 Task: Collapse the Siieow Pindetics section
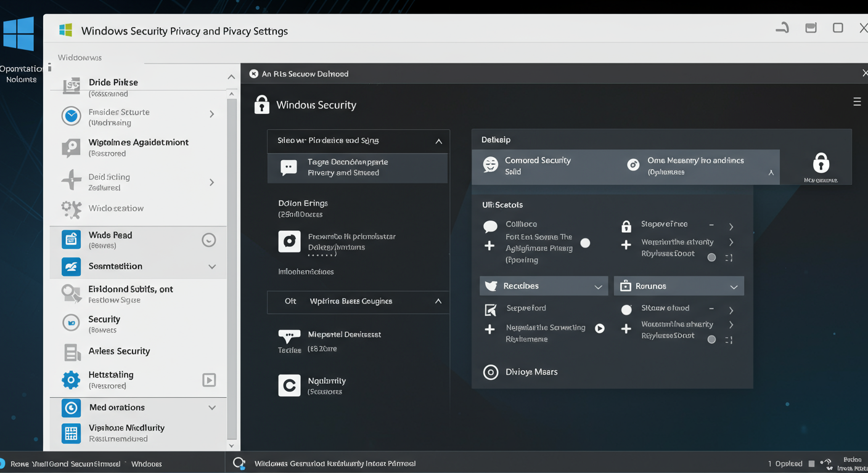click(438, 141)
